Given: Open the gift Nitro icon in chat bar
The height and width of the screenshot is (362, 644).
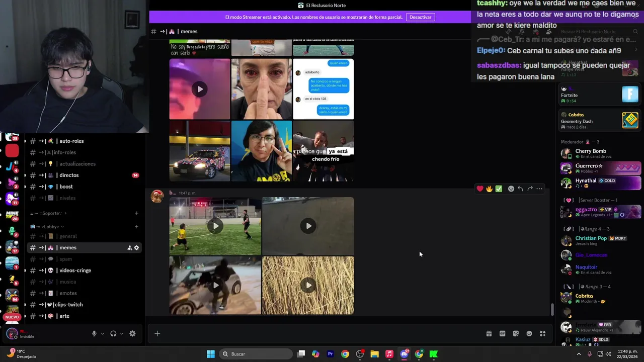Looking at the screenshot, I should (489, 333).
